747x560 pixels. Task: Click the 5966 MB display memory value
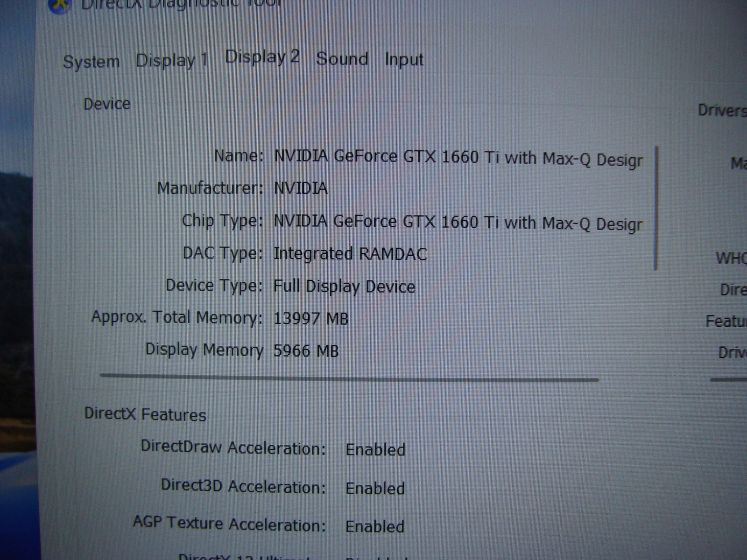coord(306,351)
